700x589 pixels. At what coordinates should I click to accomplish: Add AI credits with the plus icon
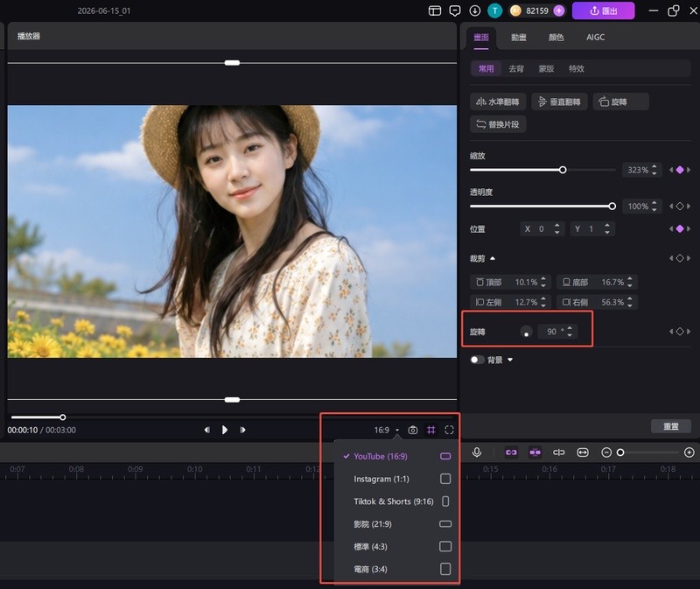coord(558,11)
